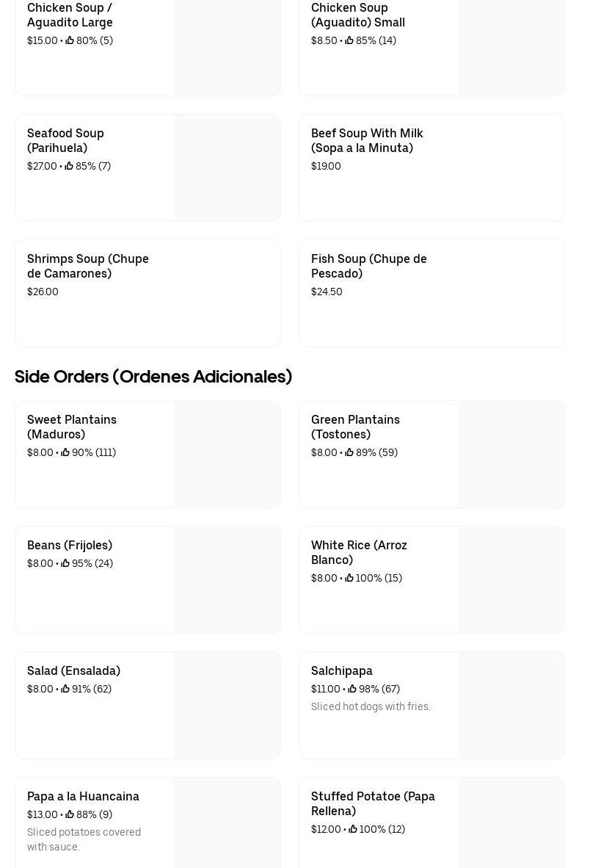Click Sweet Plantains (Maduros) image thumbnail
Image resolution: width=590 pixels, height=868 pixels.
click(227, 454)
